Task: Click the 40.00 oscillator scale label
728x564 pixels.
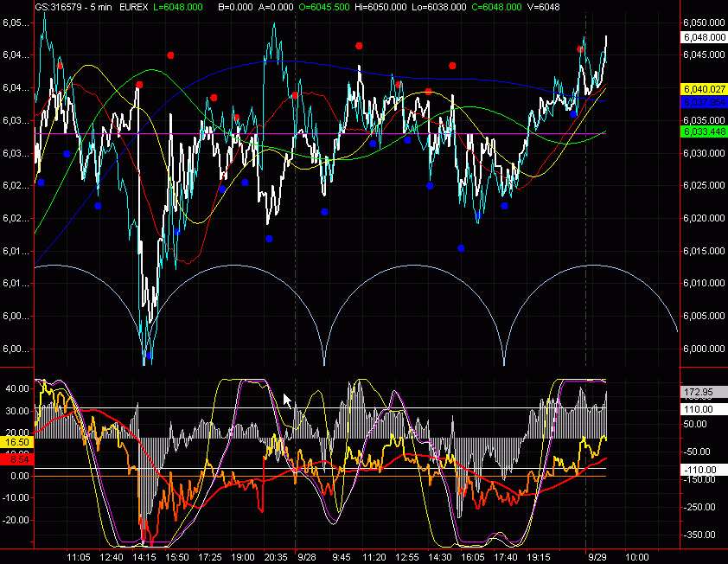Action: pyautogui.click(x=17, y=388)
